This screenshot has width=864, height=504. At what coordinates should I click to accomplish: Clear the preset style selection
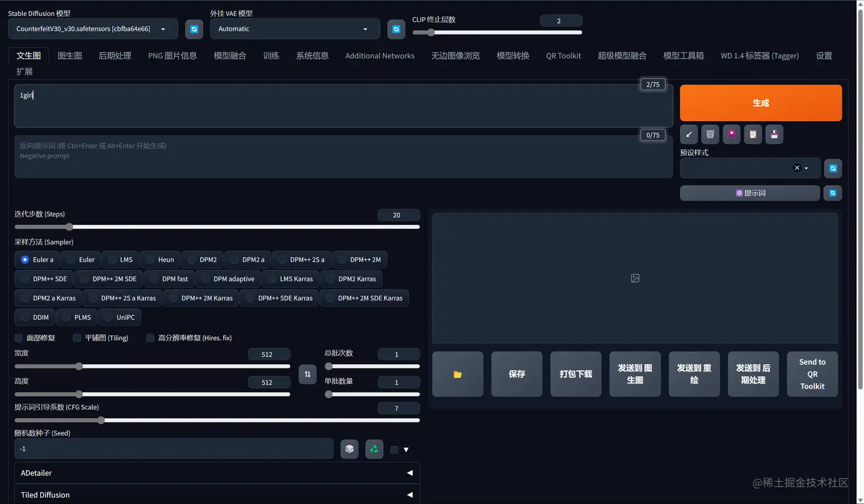pos(797,168)
